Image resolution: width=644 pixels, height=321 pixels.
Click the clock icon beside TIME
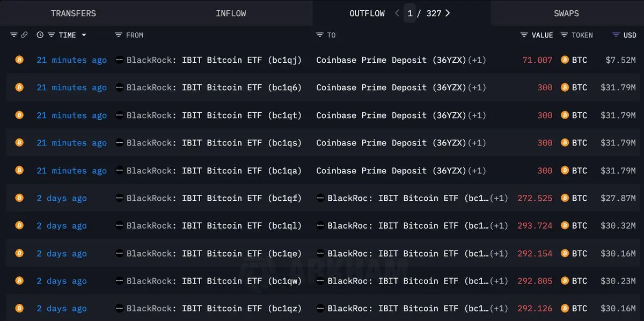click(x=40, y=35)
